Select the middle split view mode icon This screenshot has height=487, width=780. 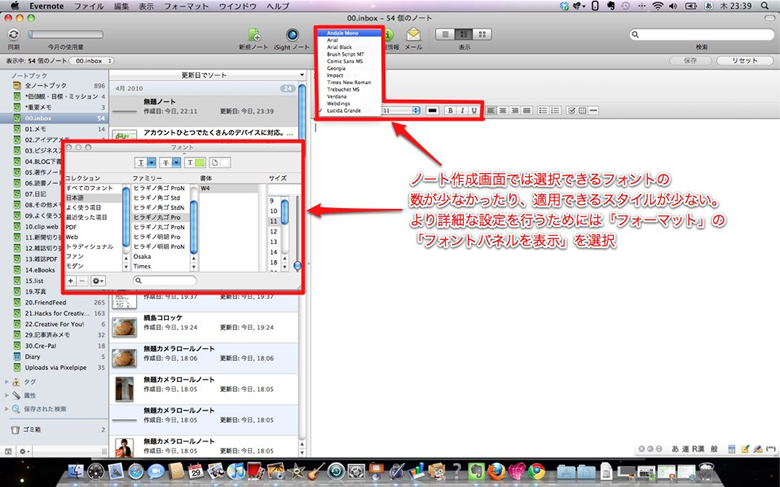[464, 34]
